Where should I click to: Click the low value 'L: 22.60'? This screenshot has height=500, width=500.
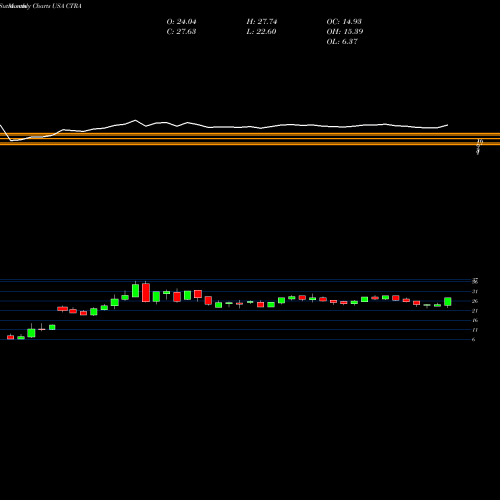[x=261, y=32]
